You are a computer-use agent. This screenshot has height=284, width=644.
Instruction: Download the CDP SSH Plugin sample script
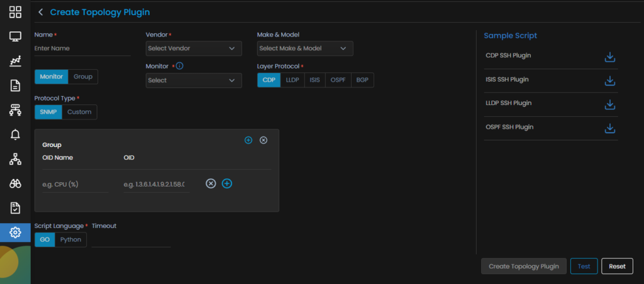point(609,57)
